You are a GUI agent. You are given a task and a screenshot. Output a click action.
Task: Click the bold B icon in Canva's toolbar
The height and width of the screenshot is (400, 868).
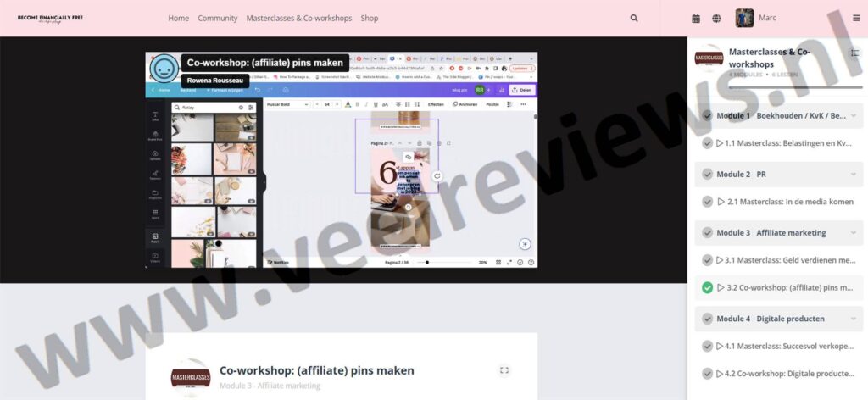click(x=357, y=104)
